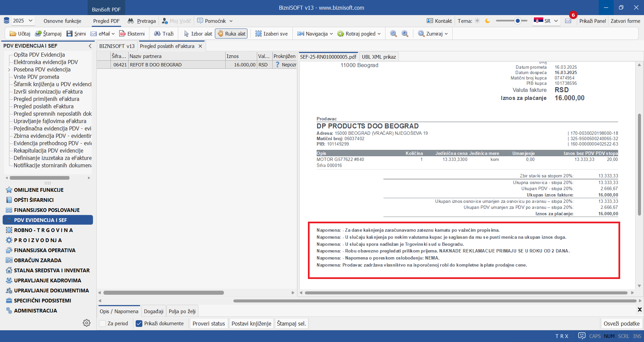Click the Učitaj folder icon
Image resolution: width=644 pixels, height=342 pixels.
point(13,34)
